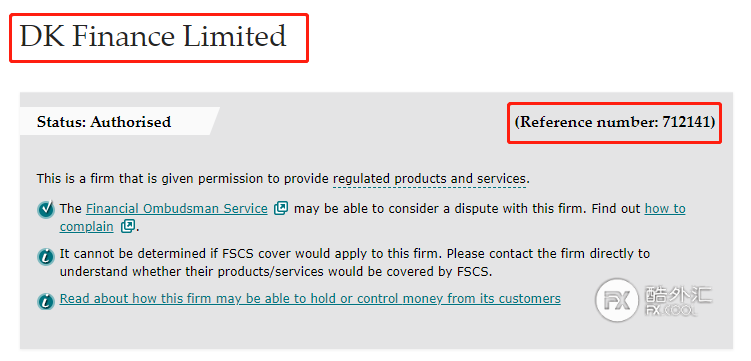Viewport: 751px width, 361px height.
Task: Click the Chinese text beside FX logo
Action: [678, 293]
